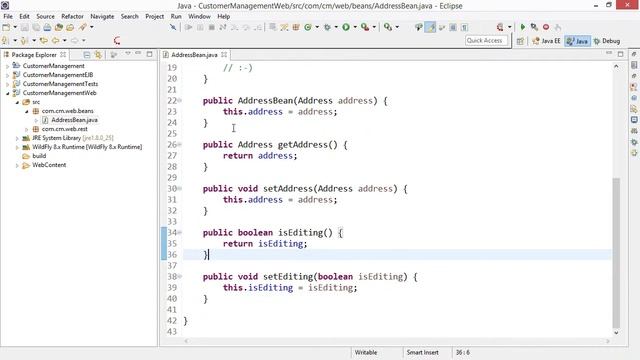Expand the CustomerManagementEJB project
The width and height of the screenshot is (640, 360).
[x=7, y=75]
